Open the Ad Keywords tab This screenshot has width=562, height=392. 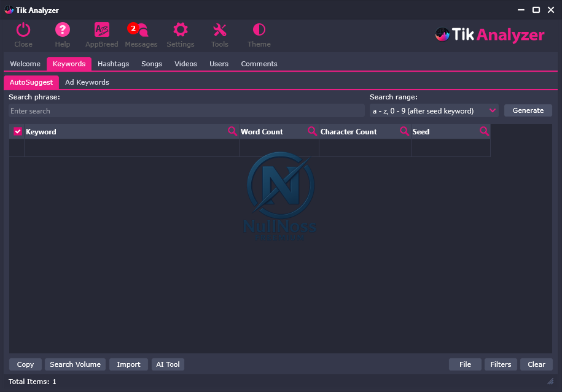pyautogui.click(x=87, y=82)
